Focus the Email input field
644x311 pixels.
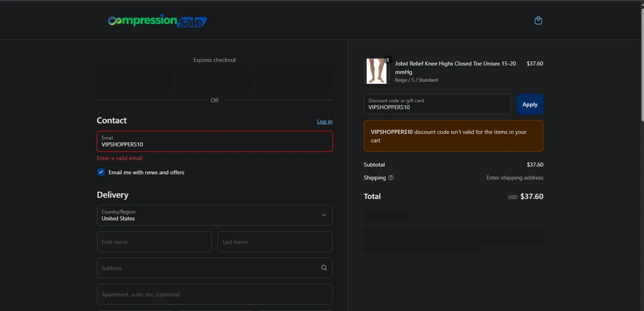point(215,141)
